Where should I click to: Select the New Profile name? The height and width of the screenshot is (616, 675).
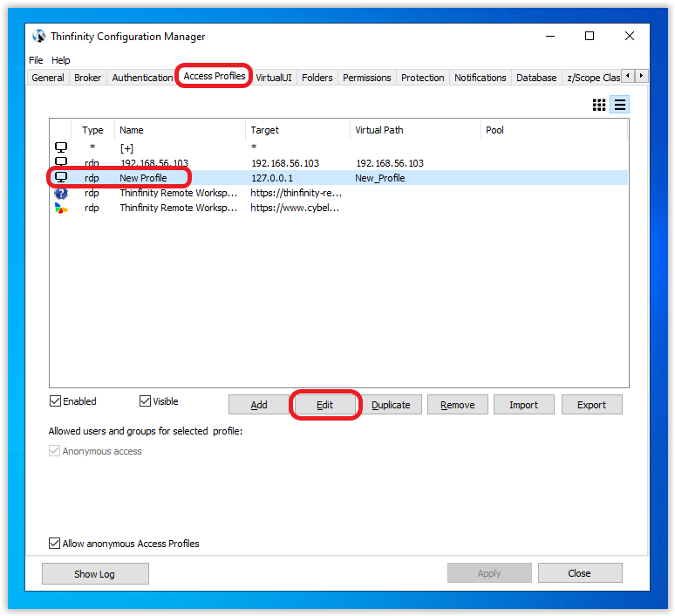coord(143,178)
